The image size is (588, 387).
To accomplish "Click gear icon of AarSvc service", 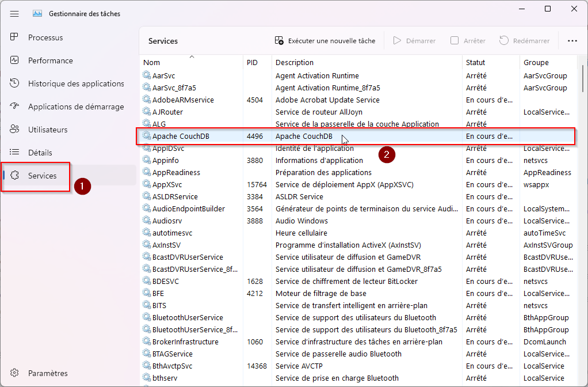I will click(x=146, y=75).
